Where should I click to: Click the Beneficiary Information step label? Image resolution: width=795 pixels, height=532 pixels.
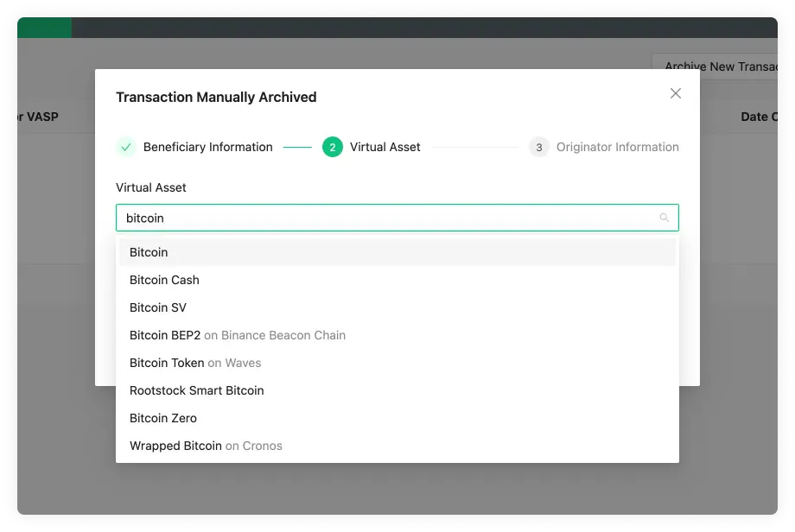coord(207,147)
